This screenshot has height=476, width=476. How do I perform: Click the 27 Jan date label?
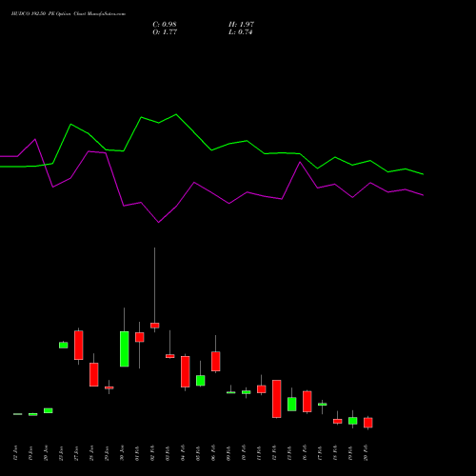[x=77, y=453]
